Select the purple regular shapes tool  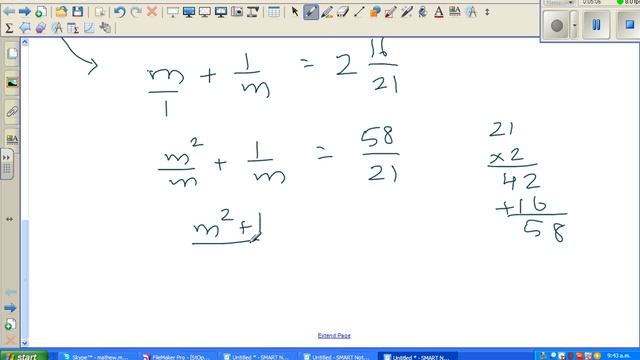tap(41, 28)
